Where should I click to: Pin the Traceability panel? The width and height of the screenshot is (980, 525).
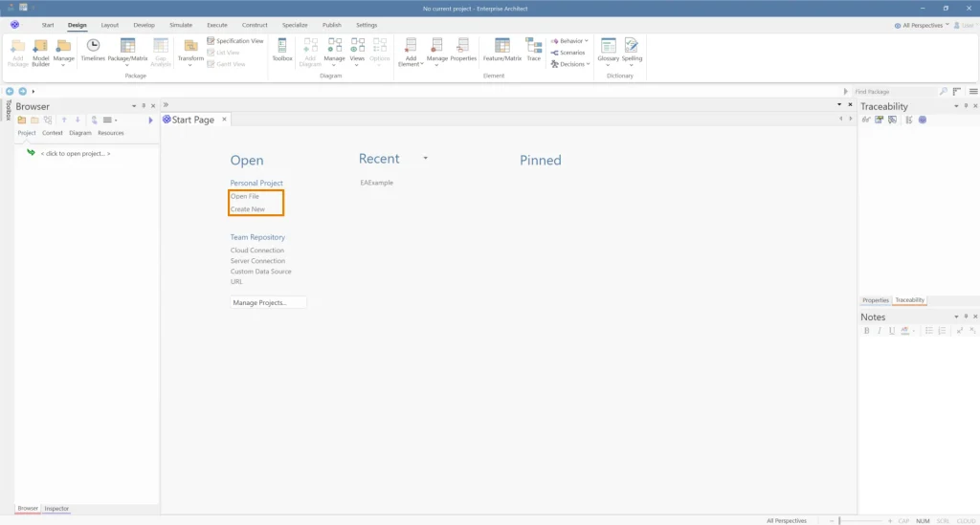tap(966, 106)
